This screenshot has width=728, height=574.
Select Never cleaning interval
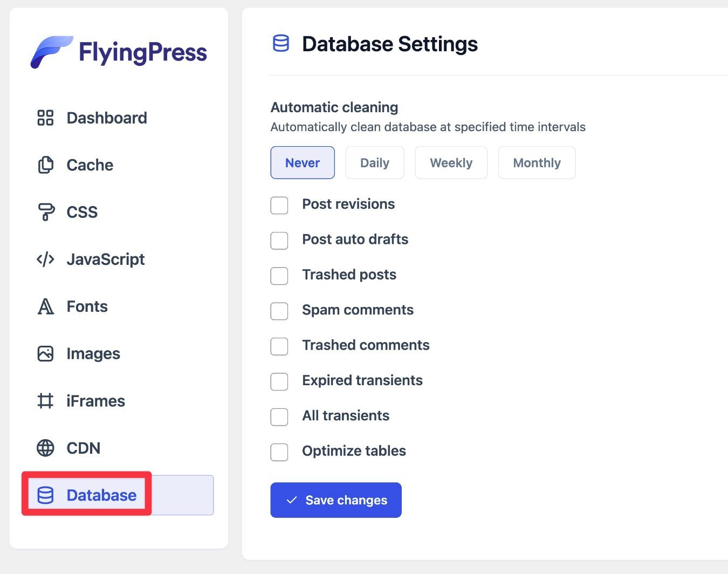pos(303,162)
